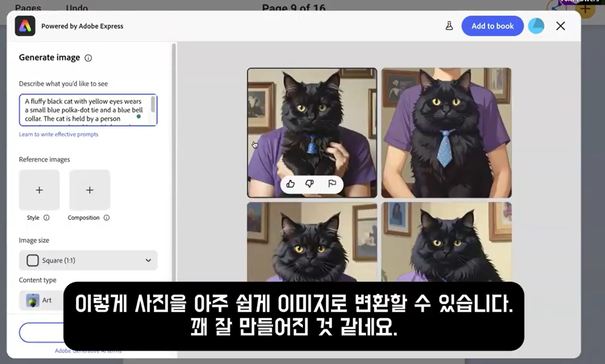This screenshot has height=364, width=605.
Task: Click the Add to book button
Action: coord(492,26)
